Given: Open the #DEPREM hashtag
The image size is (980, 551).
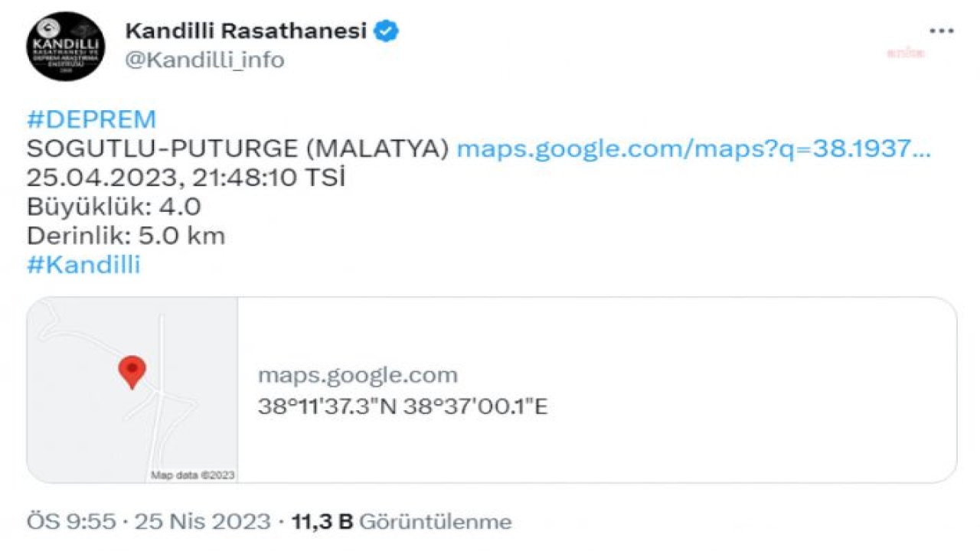Looking at the screenshot, I should click(x=91, y=119).
